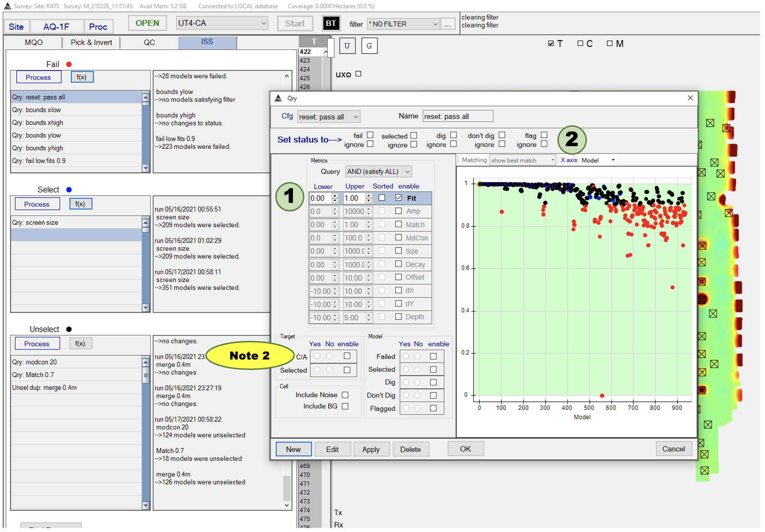Open the UT4-CA dropdown

[x=222, y=23]
